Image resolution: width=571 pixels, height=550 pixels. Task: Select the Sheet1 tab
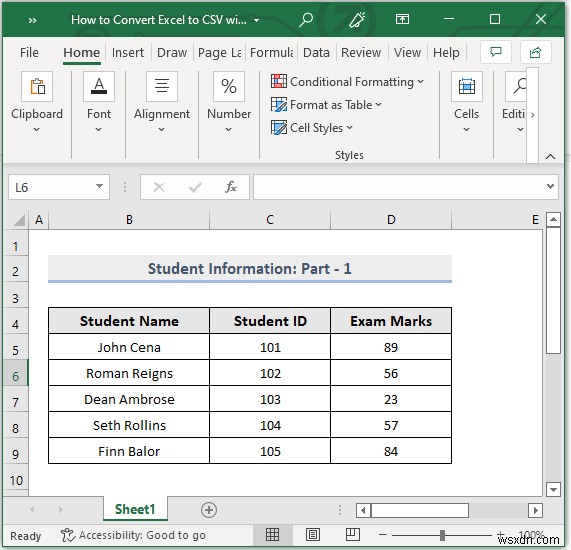[x=135, y=509]
